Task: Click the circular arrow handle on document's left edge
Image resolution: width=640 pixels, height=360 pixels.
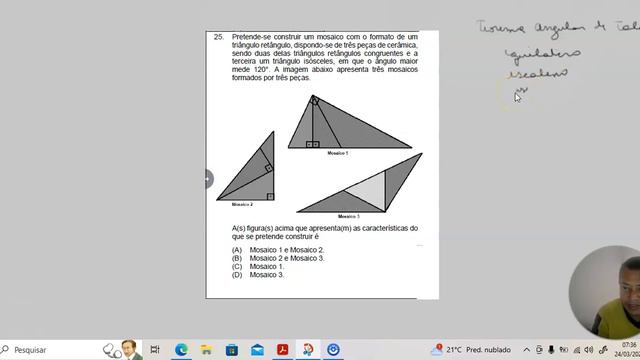Action: pyautogui.click(x=209, y=179)
